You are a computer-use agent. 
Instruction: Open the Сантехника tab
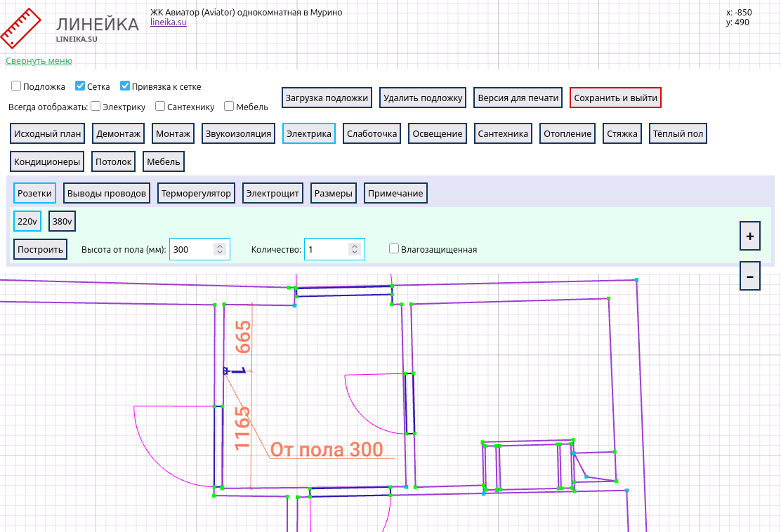pos(503,133)
